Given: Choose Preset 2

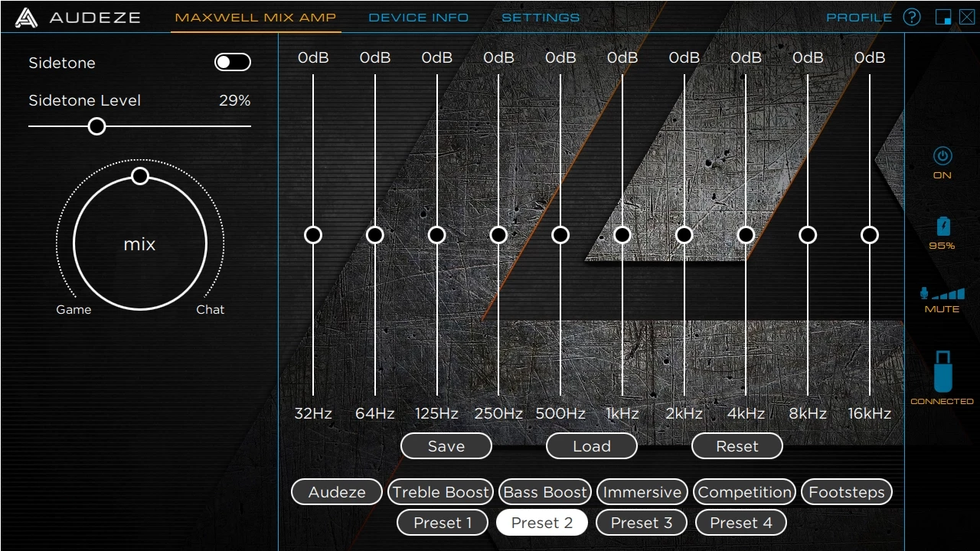Looking at the screenshot, I should (x=542, y=523).
